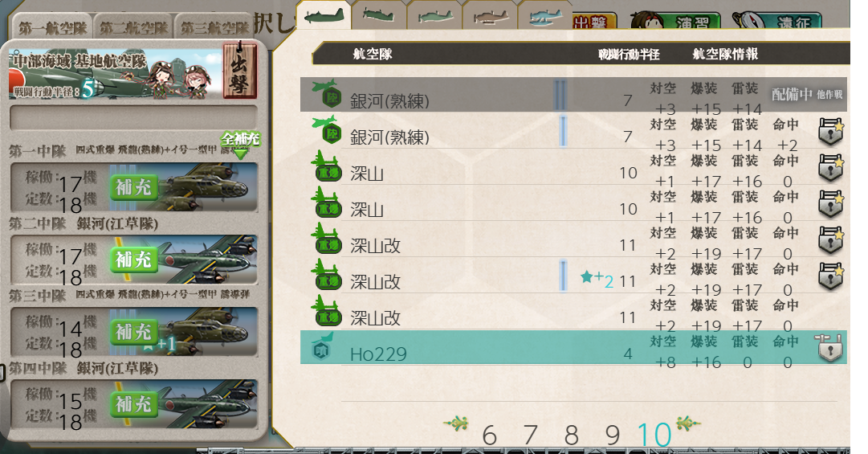
Task: Switch to 第二航空隊 tab
Action: [133, 27]
